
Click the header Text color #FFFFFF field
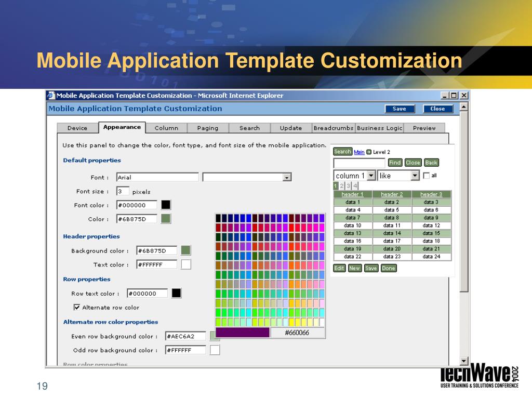click(x=157, y=264)
